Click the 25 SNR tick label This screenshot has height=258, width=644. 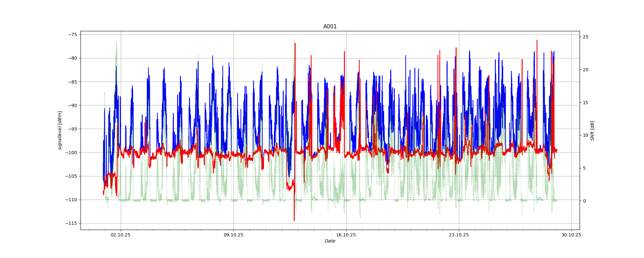click(x=586, y=37)
